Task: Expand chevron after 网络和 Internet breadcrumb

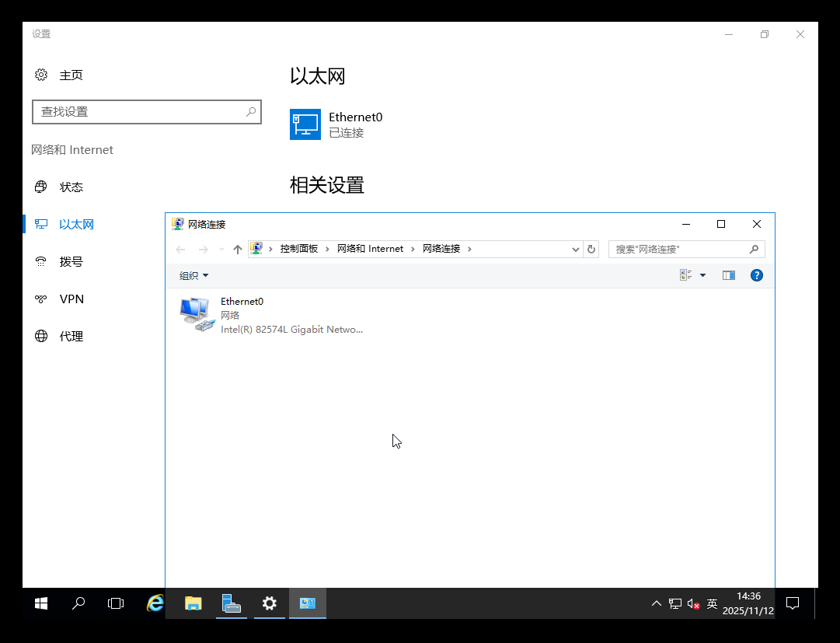Action: [x=413, y=249]
